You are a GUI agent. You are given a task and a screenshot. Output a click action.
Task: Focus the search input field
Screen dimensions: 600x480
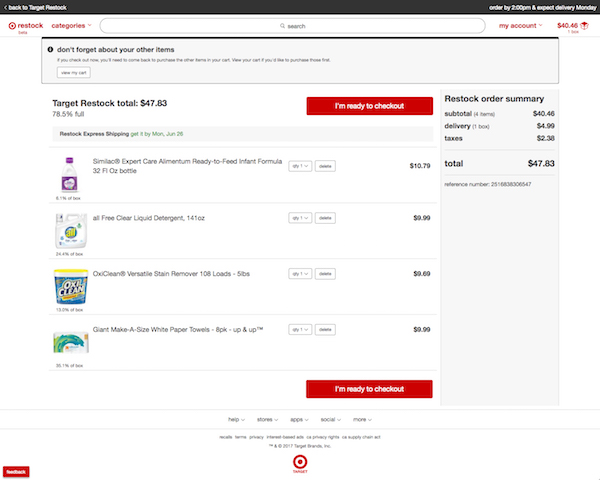point(292,26)
